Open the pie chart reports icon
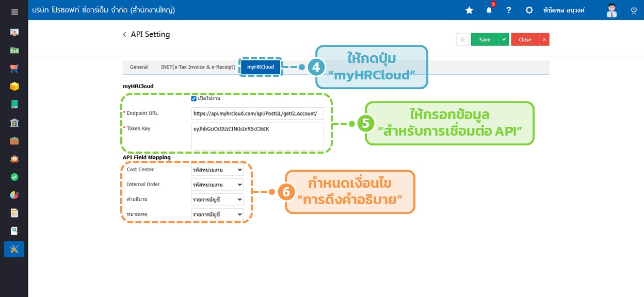644x297 pixels. (14, 195)
